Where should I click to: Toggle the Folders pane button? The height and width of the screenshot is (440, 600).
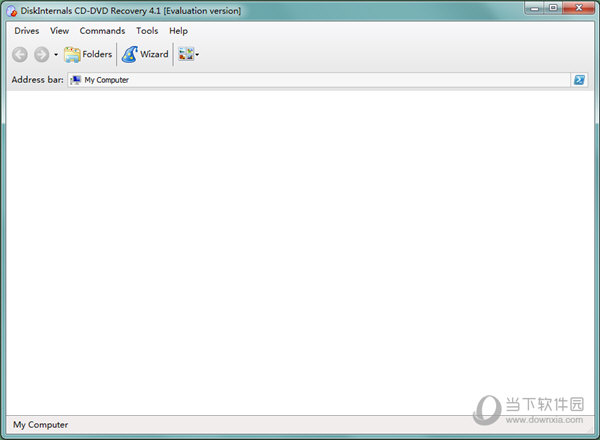(88, 54)
